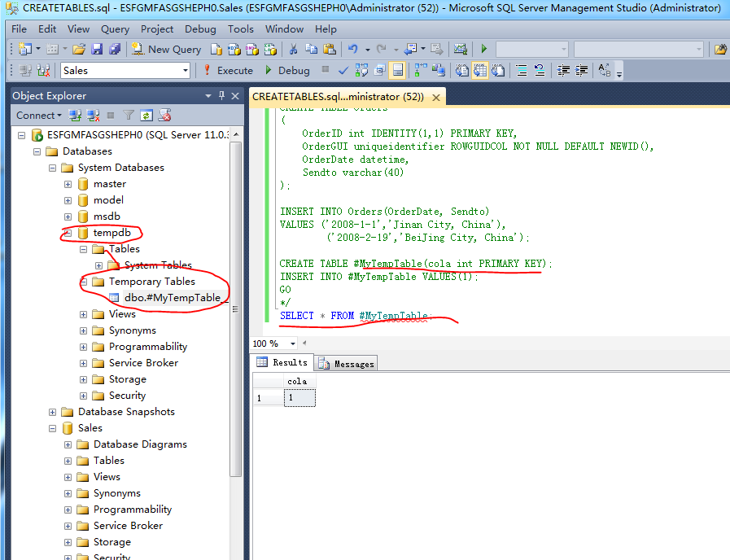
Task: Expand the msdb database node
Action: (68, 217)
